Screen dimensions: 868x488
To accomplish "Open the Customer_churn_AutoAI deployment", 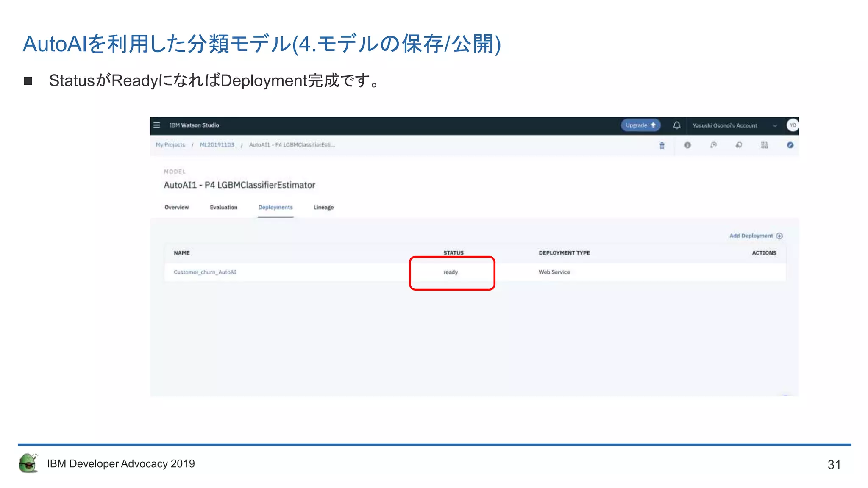I will point(205,272).
